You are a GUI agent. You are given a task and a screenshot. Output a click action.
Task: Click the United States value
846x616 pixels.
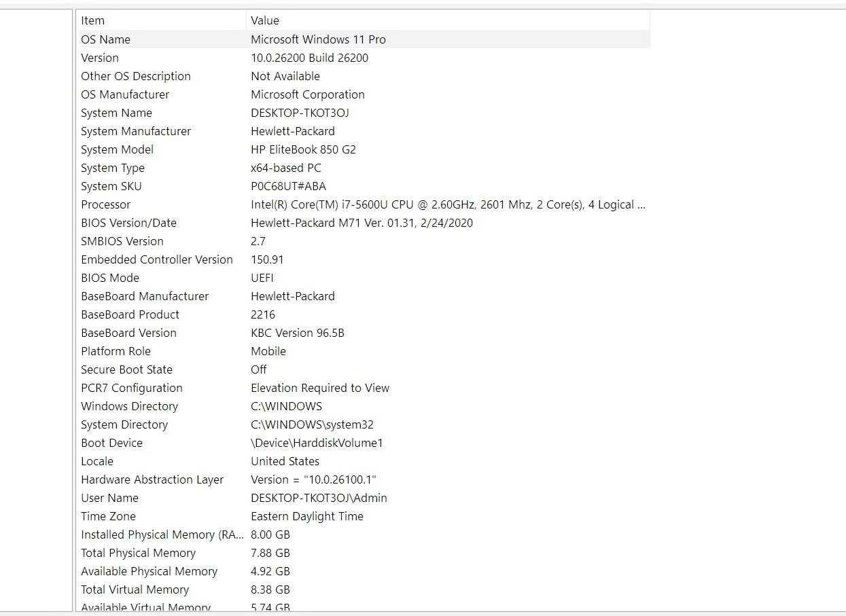coord(285,461)
